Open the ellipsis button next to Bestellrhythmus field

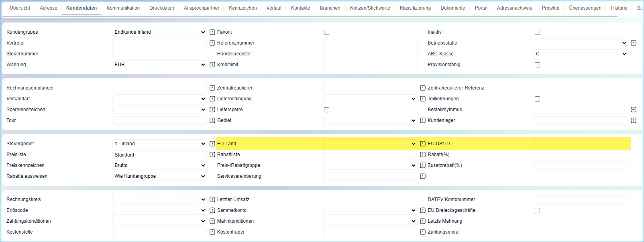(x=634, y=110)
